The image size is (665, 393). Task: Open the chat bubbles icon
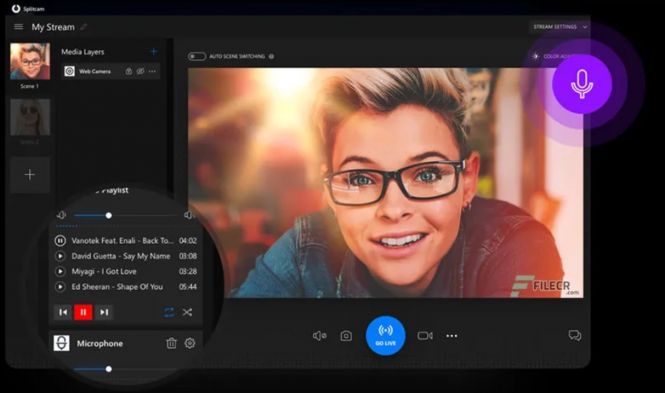pos(575,335)
